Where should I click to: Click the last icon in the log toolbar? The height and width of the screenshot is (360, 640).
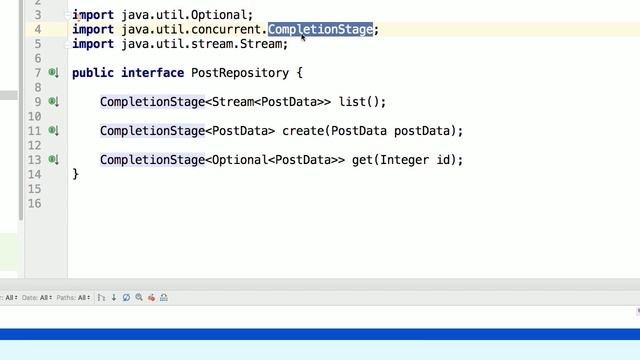click(164, 298)
